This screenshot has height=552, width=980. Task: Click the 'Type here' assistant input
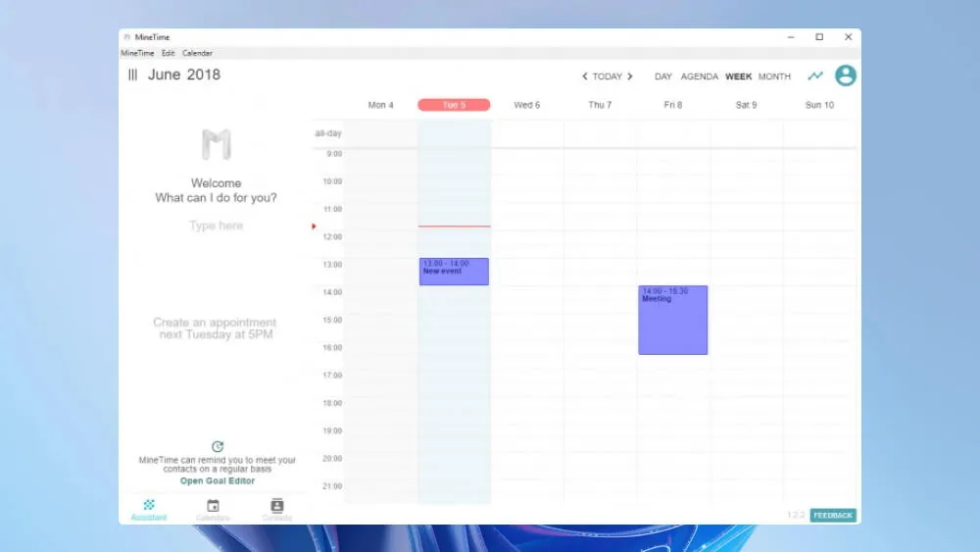tap(217, 226)
